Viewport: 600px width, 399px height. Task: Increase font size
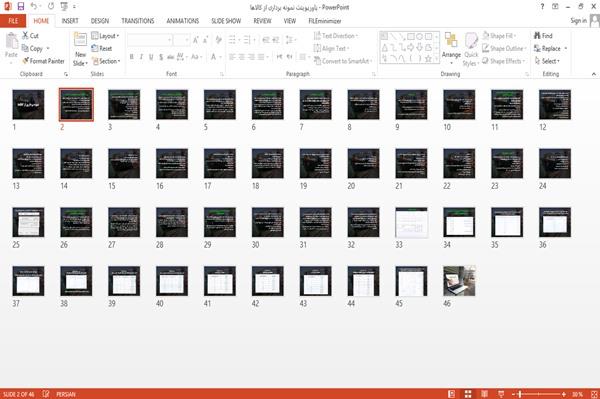click(196, 40)
